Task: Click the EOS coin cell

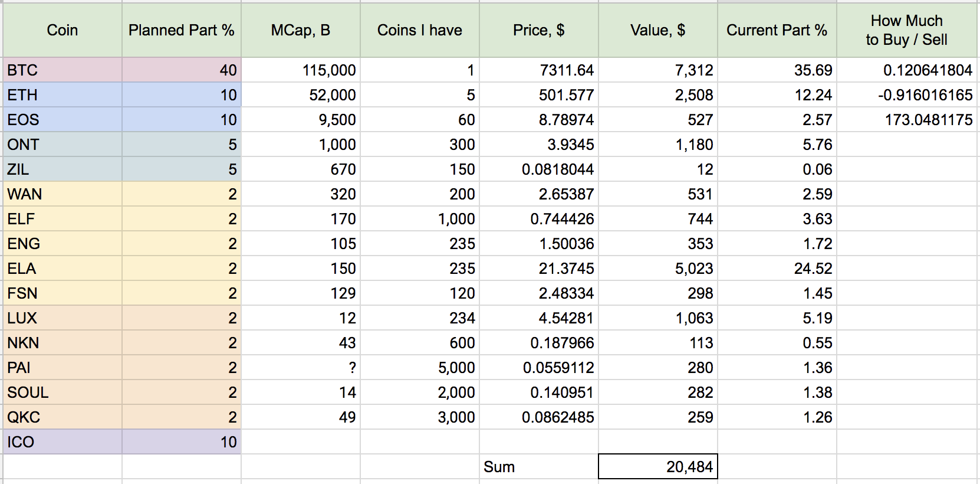Action: tap(62, 120)
